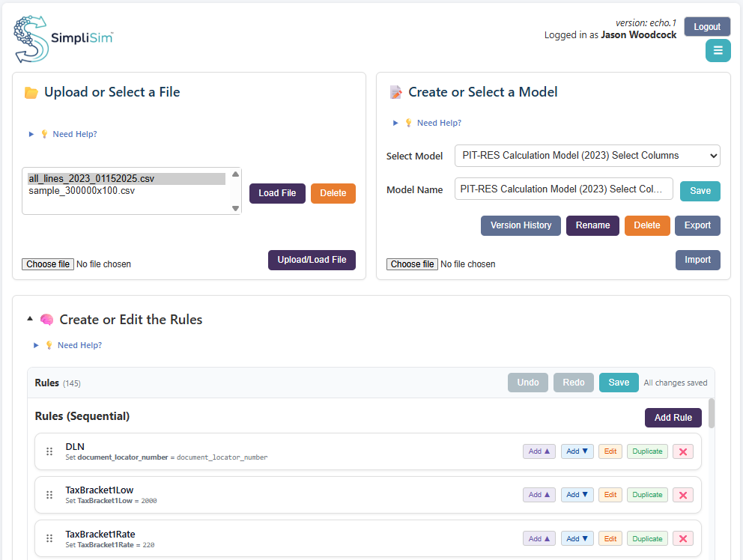
Task: Delete TaxBracket1Low rule using X icon
Action: pos(682,495)
